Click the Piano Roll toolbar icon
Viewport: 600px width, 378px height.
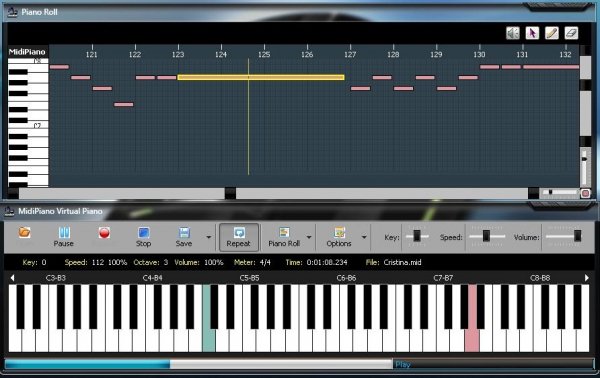pos(284,237)
